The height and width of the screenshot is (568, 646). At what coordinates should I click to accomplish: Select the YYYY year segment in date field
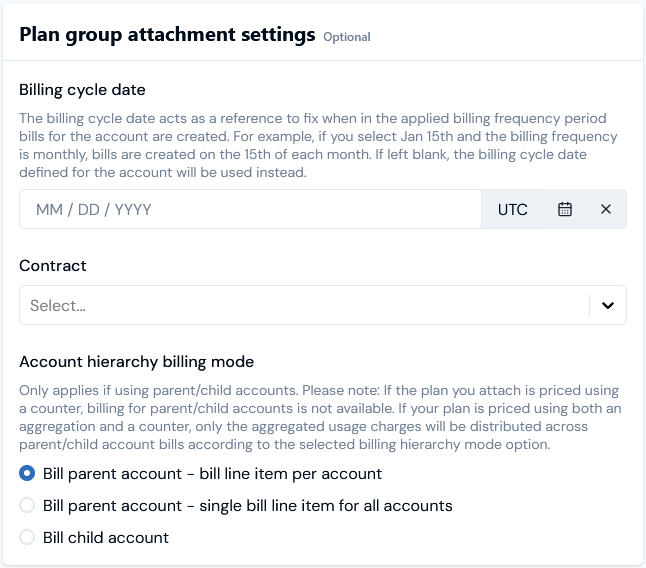pos(133,210)
